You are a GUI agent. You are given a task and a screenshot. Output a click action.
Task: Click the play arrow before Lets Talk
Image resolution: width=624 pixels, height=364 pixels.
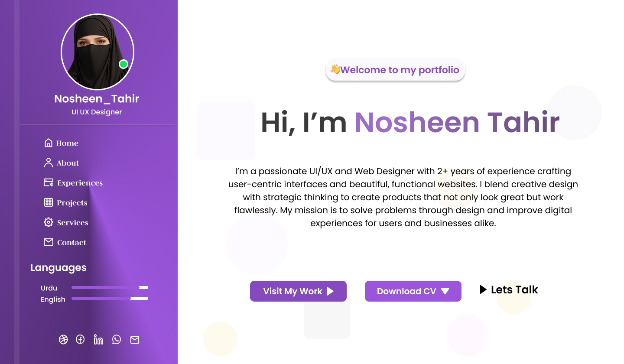click(x=483, y=289)
